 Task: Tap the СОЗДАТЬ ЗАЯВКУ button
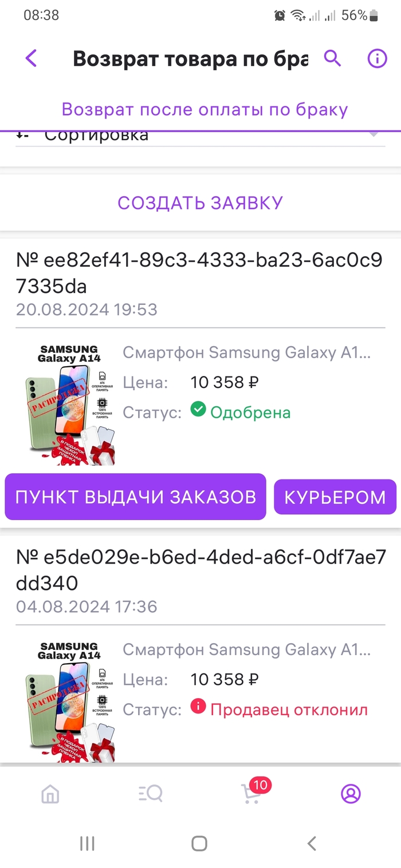coord(200,203)
